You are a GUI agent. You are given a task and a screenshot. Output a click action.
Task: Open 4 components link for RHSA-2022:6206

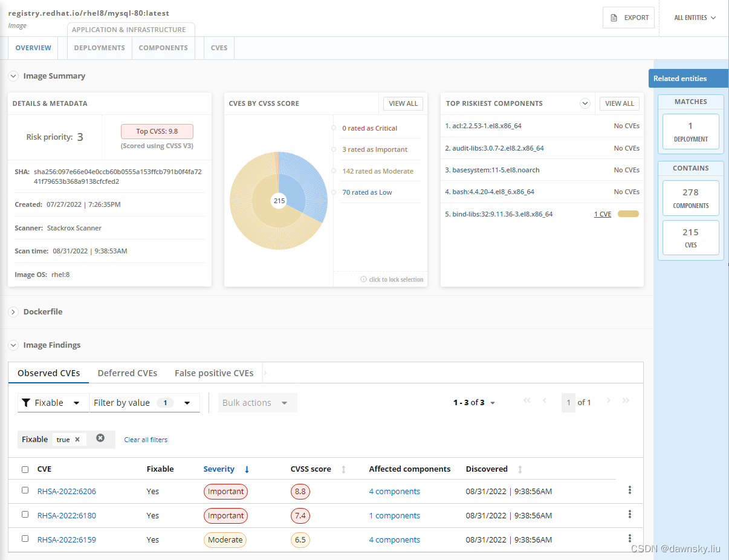click(394, 492)
